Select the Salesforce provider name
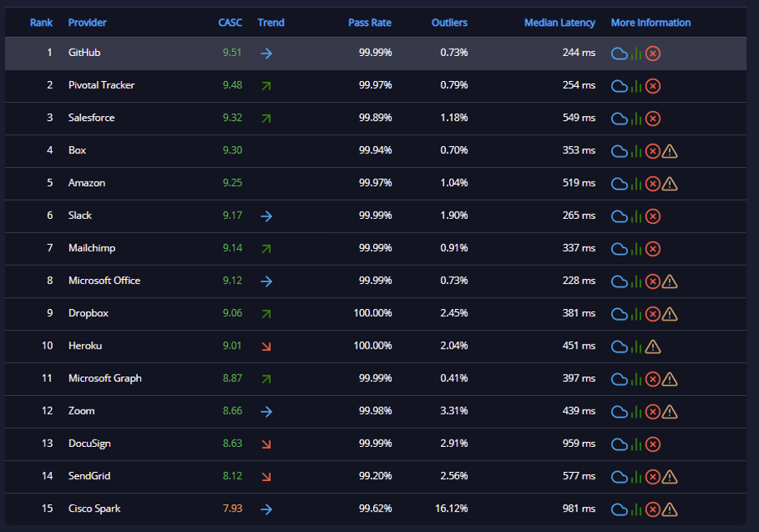 pyautogui.click(x=92, y=118)
